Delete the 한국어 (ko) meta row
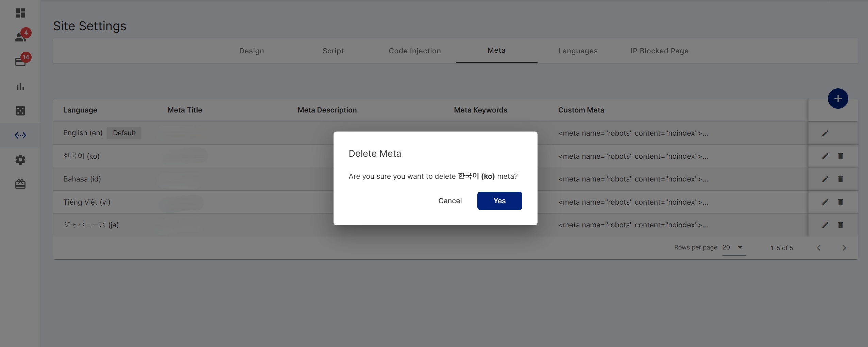Image resolution: width=868 pixels, height=347 pixels. tap(840, 156)
